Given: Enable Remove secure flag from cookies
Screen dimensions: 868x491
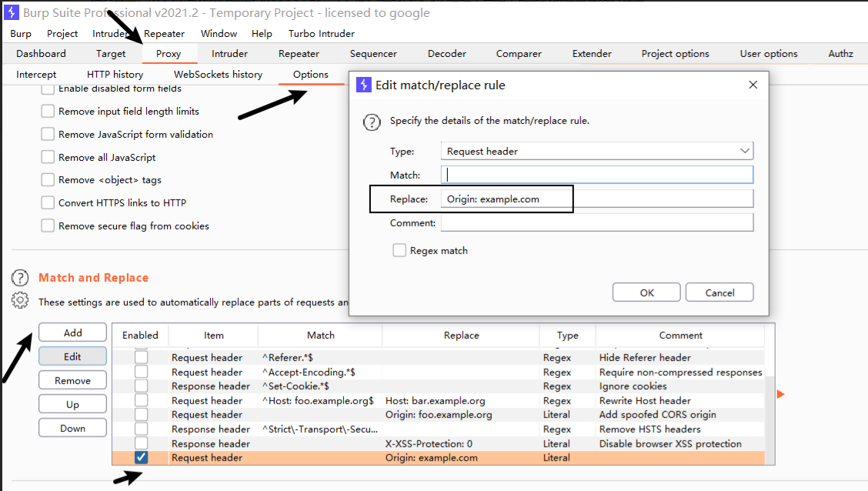Looking at the screenshot, I should point(48,225).
